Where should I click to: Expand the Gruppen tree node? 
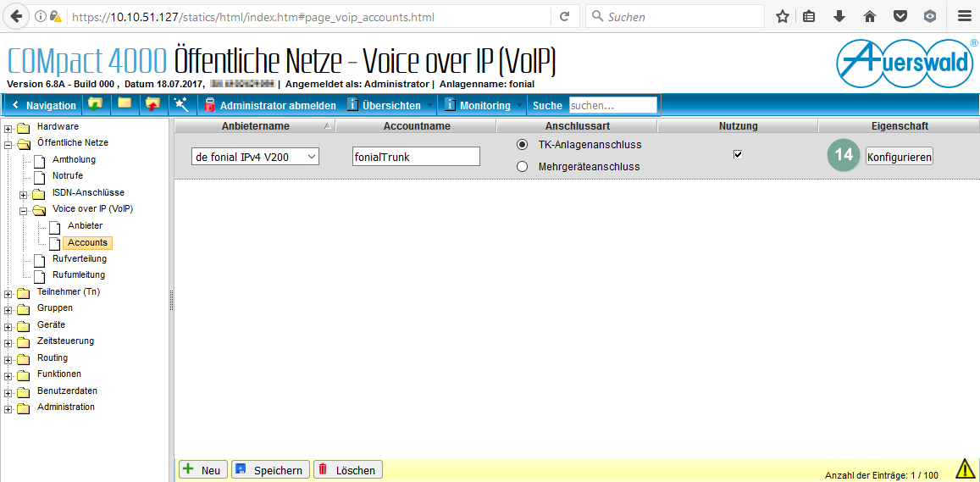pyautogui.click(x=8, y=311)
